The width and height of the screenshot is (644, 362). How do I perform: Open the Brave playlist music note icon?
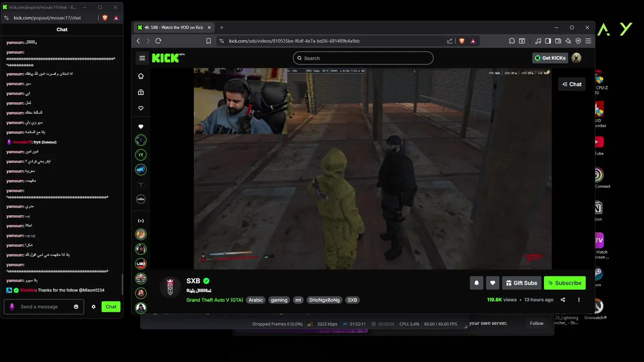(x=538, y=41)
